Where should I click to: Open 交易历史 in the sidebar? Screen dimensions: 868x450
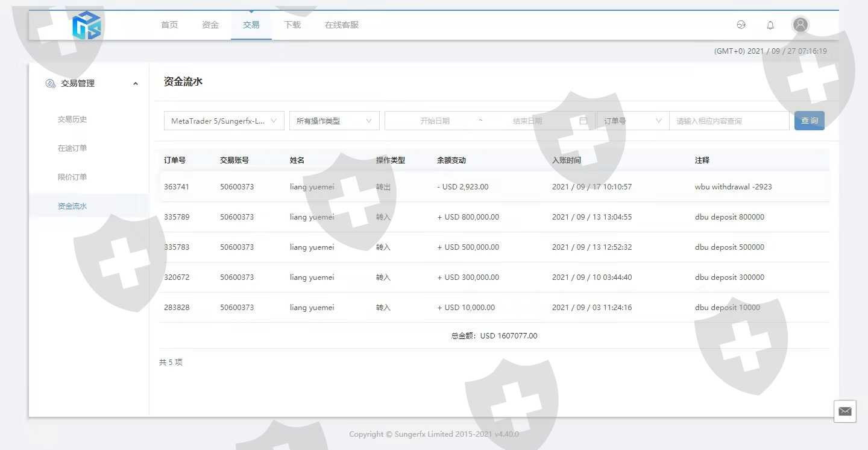[72, 119]
